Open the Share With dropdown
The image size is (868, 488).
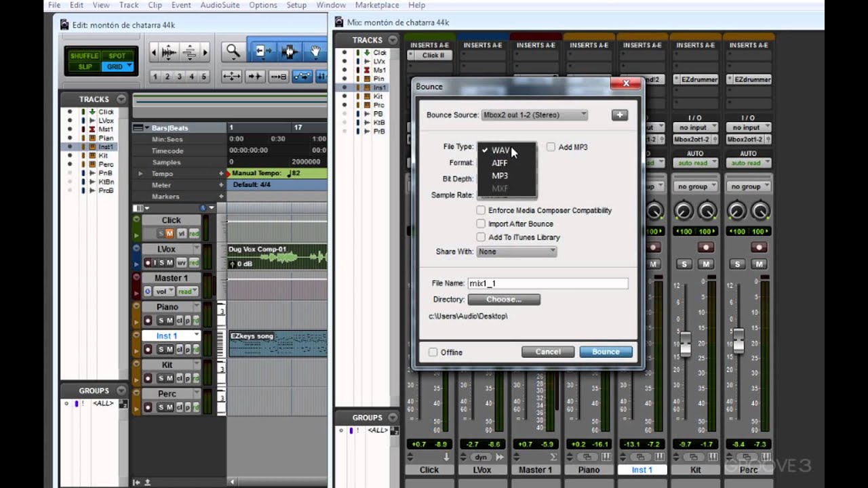pos(517,251)
